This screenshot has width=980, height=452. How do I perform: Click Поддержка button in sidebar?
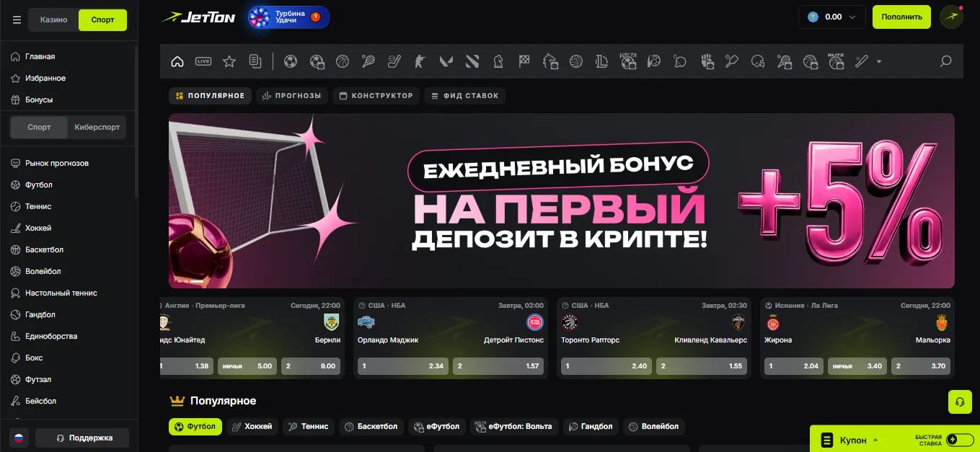pyautogui.click(x=83, y=438)
